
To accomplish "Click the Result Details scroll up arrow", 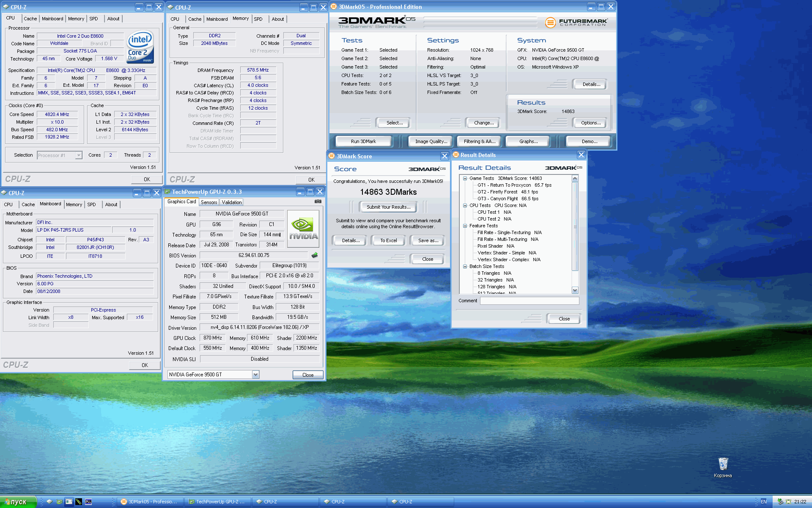I will (575, 179).
